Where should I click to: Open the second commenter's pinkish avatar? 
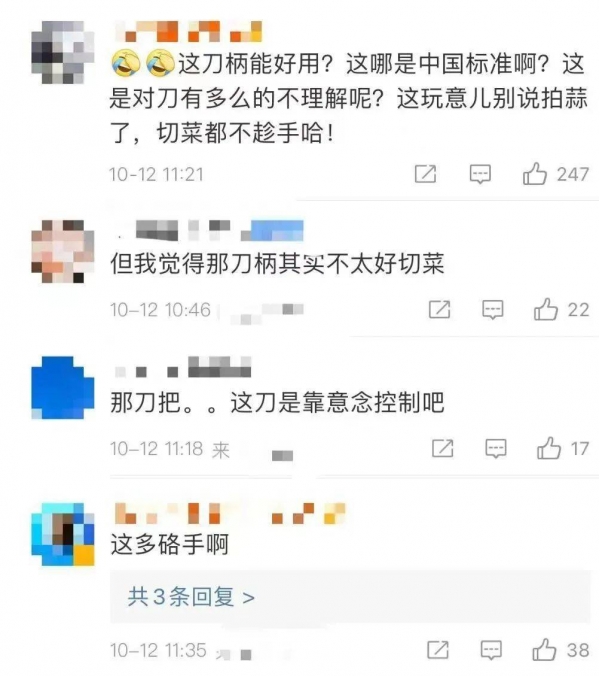click(63, 251)
